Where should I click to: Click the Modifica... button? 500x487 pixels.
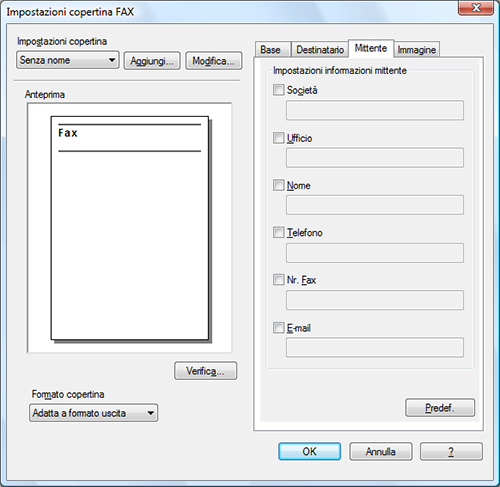214,61
